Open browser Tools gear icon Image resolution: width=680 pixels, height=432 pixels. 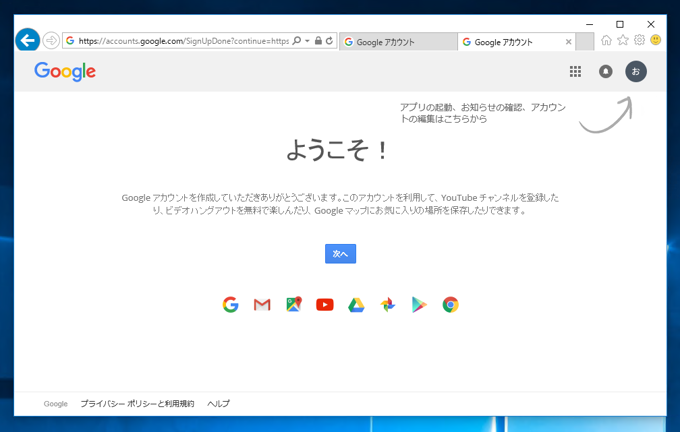point(639,40)
